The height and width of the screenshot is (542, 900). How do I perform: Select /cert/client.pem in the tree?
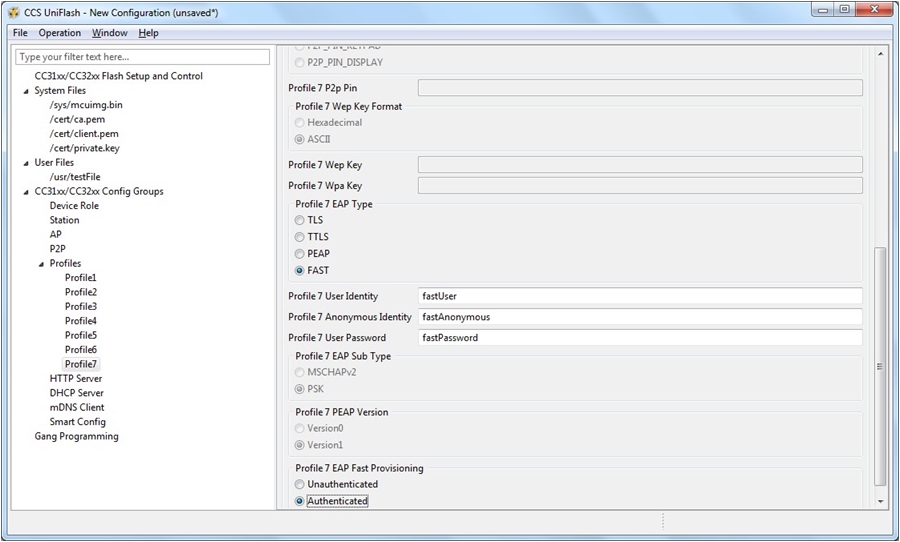click(84, 133)
